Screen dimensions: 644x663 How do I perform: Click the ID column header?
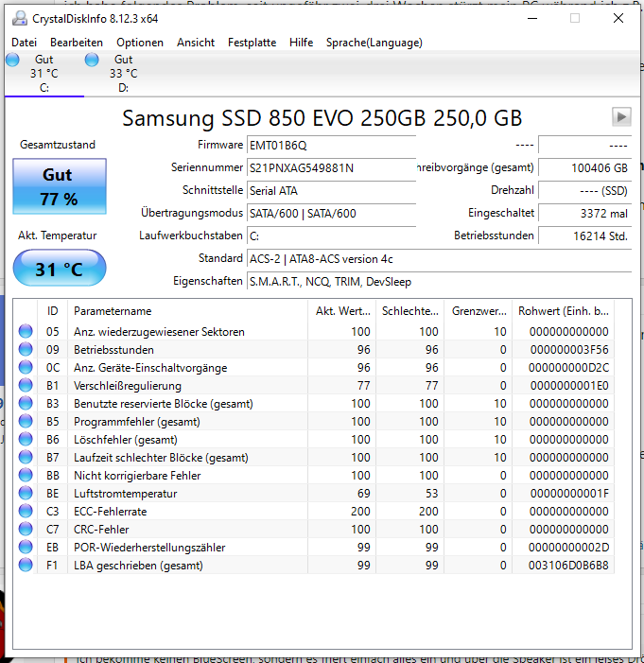52,311
